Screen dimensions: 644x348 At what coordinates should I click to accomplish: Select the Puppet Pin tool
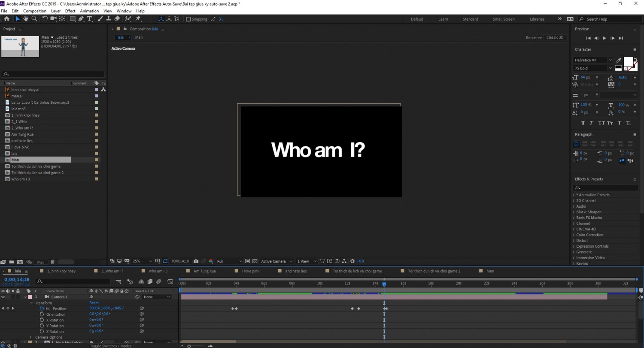coord(138,19)
